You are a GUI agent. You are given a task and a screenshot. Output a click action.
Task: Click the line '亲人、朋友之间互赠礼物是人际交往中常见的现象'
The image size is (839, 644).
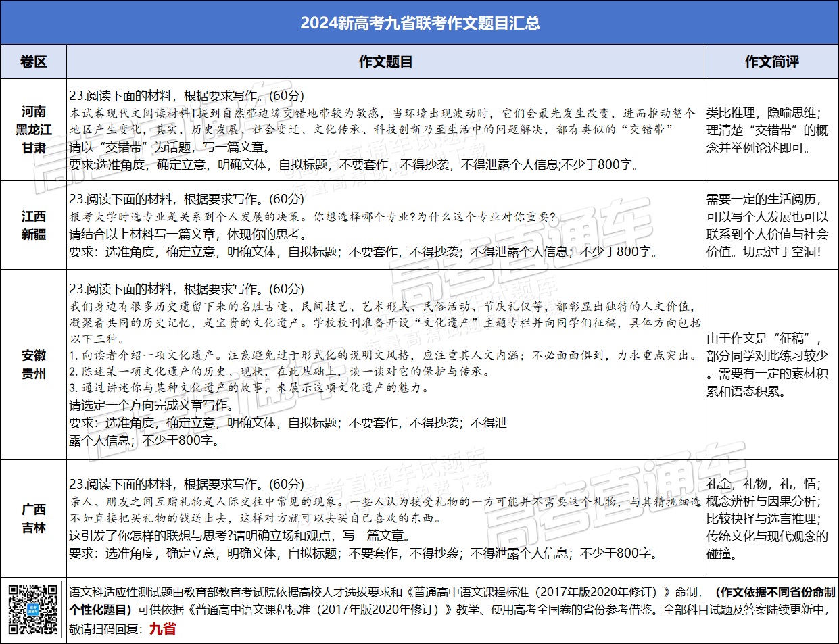coord(206,502)
